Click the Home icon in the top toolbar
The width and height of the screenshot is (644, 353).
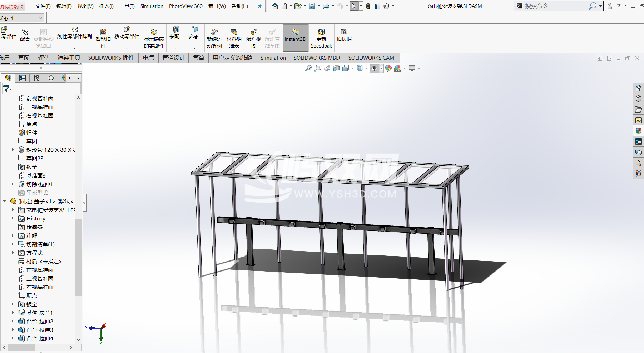275,6
